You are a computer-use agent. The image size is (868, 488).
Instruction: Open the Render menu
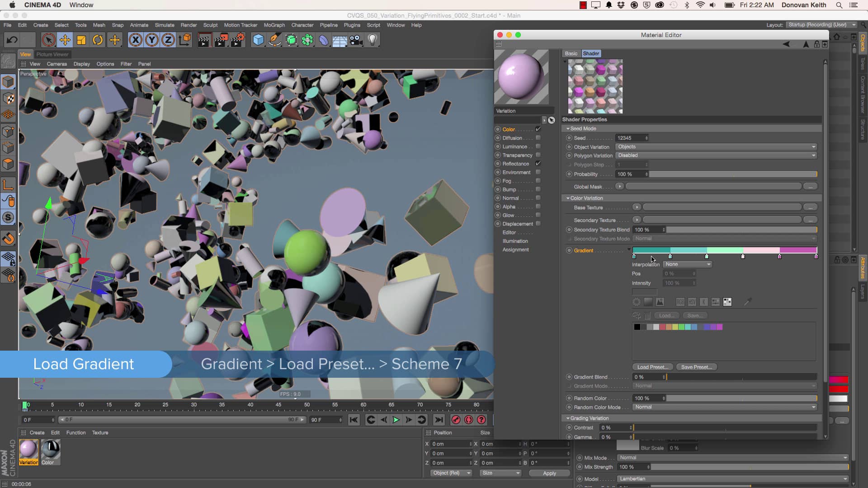point(189,25)
